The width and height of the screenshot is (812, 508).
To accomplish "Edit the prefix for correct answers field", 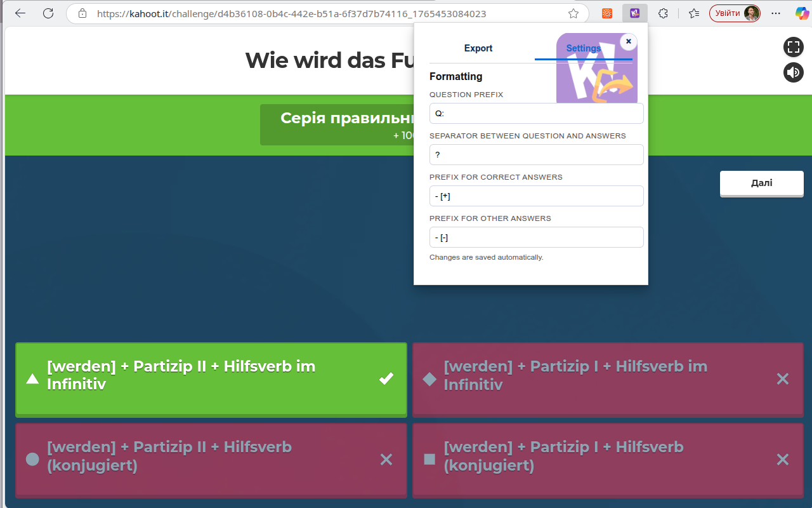I will pyautogui.click(x=537, y=196).
